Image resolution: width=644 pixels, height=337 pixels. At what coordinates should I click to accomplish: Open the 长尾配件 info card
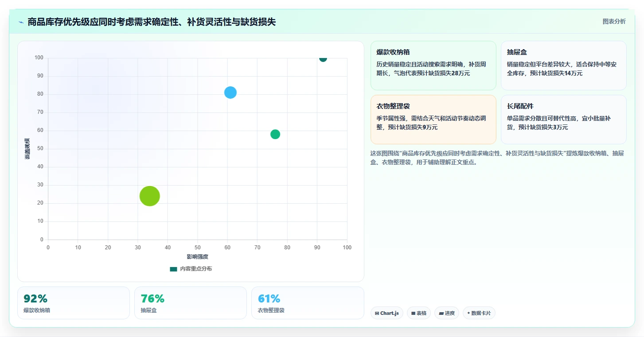point(563,120)
